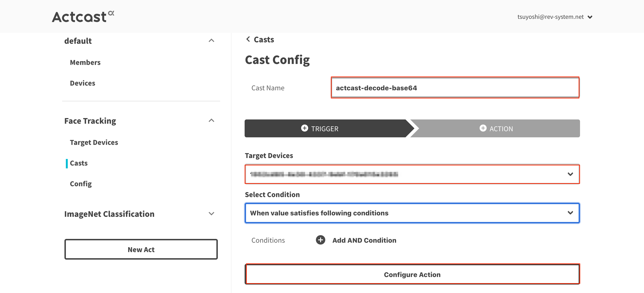Go to Members in the sidebar
The image size is (644, 293).
point(85,62)
